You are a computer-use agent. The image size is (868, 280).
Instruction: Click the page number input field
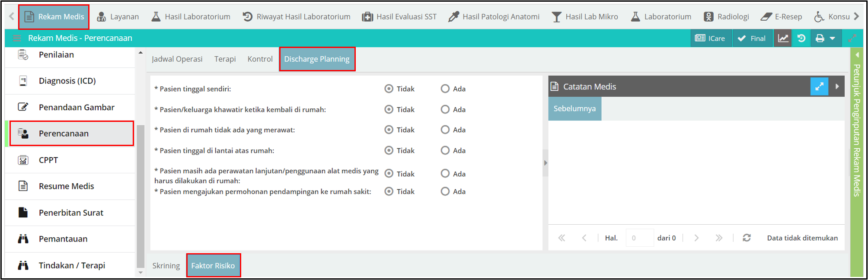click(x=640, y=238)
